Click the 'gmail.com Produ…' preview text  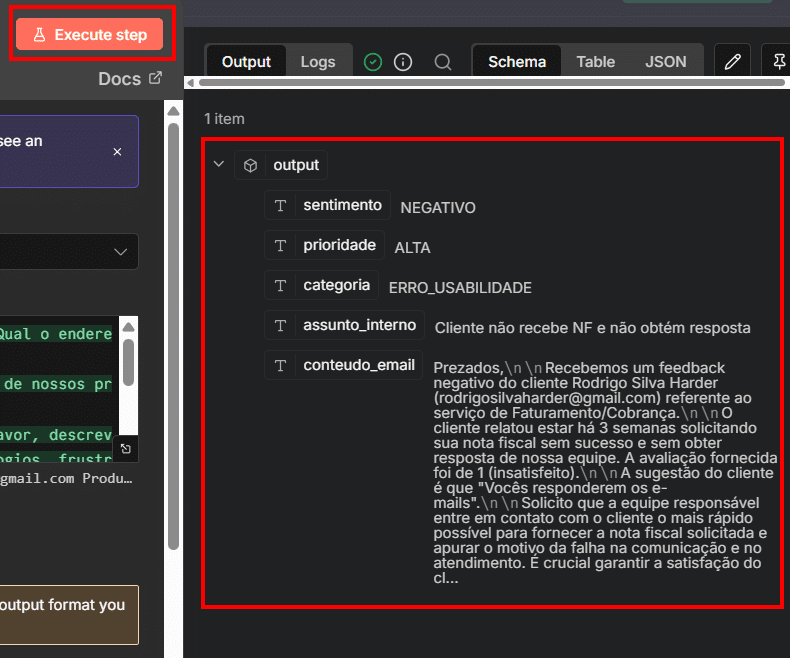point(66,478)
